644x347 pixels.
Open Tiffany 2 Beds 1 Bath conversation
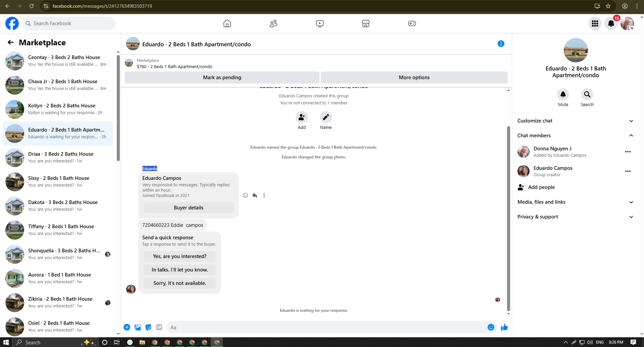58,230
